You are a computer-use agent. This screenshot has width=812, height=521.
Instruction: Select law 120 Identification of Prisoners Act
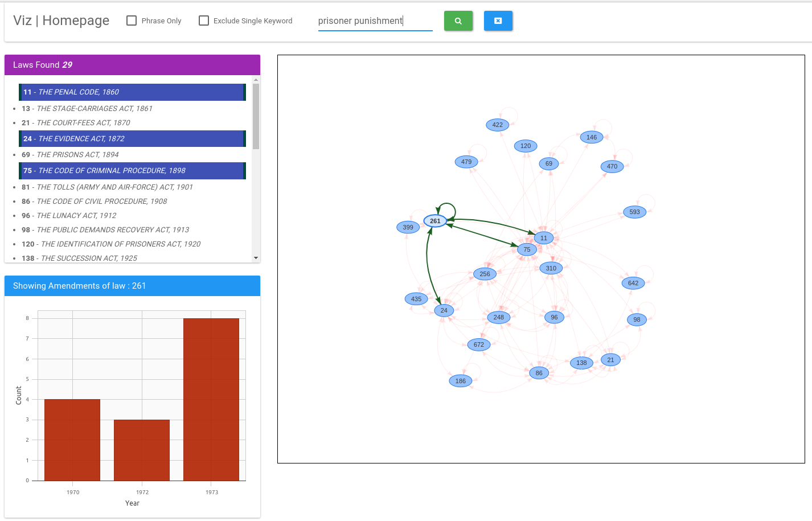tap(111, 244)
